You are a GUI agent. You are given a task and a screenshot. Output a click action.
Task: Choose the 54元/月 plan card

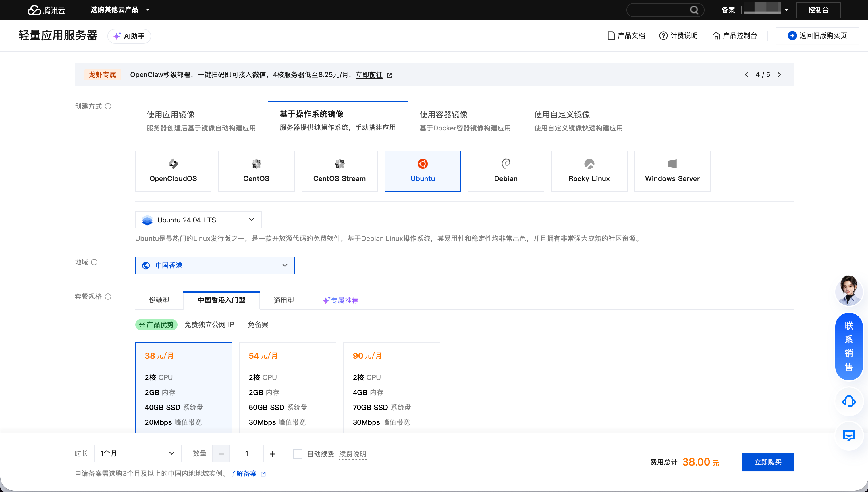[x=288, y=388]
